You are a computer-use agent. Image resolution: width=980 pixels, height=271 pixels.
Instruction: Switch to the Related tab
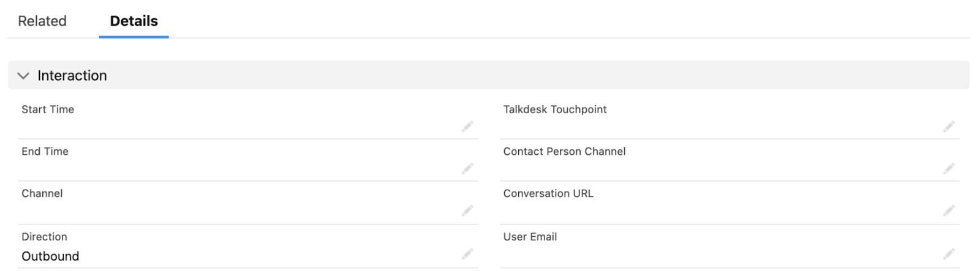[42, 21]
